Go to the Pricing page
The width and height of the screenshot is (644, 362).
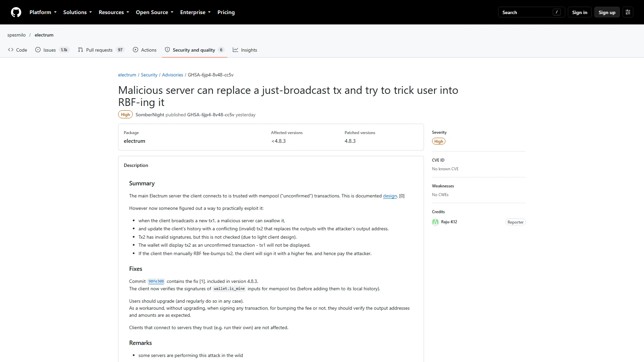click(x=226, y=12)
